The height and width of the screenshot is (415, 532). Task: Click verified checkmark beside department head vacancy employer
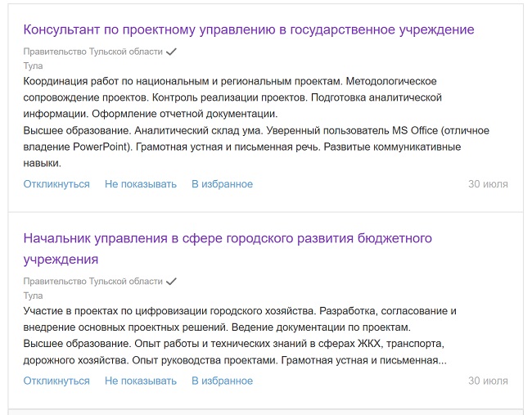172,281
